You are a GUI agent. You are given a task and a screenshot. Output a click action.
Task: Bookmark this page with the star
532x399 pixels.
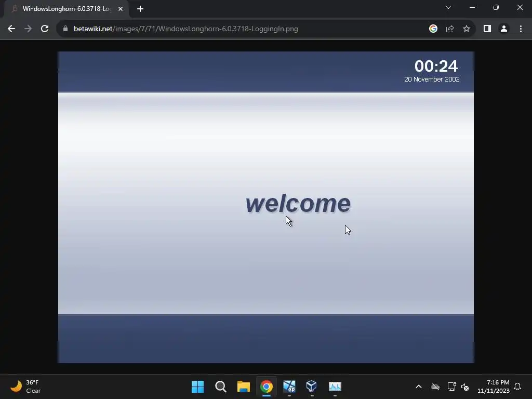point(467,29)
